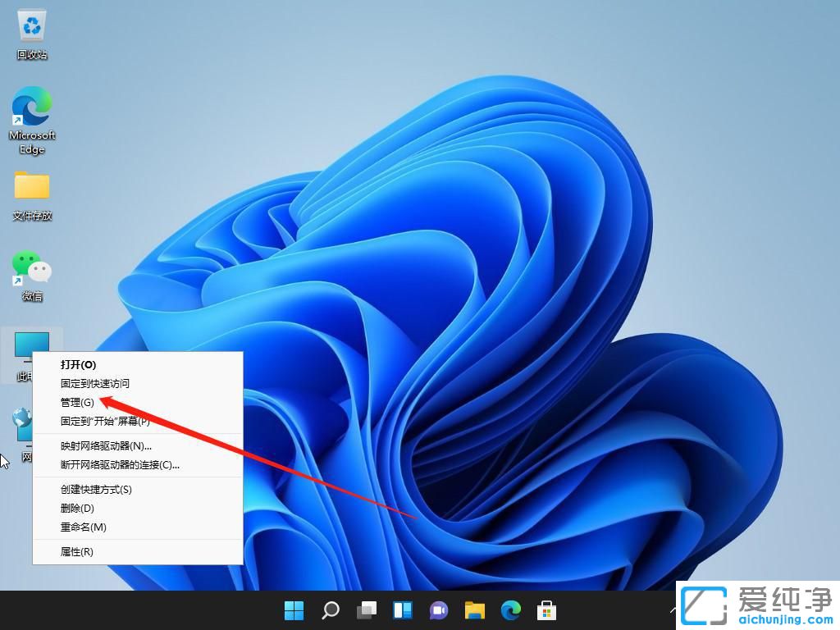The image size is (840, 630).
Task: Open Chat from the taskbar
Action: point(438,610)
